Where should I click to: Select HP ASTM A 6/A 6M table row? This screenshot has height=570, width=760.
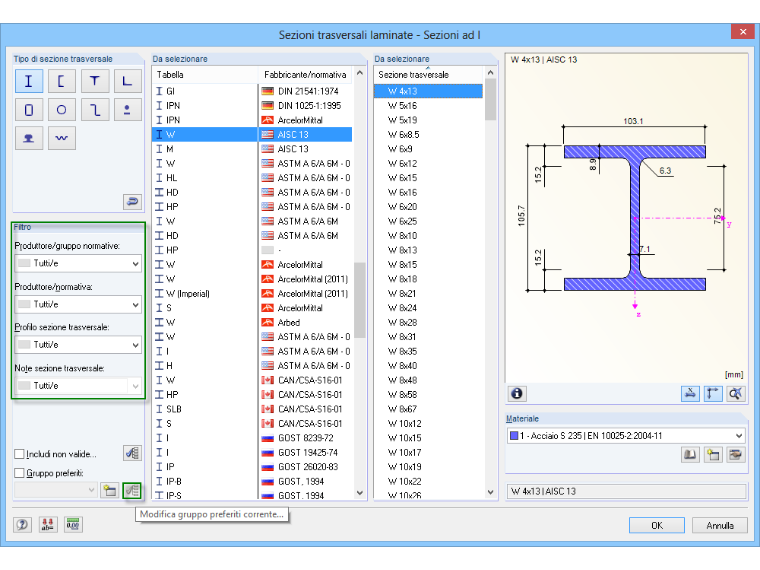[252, 207]
